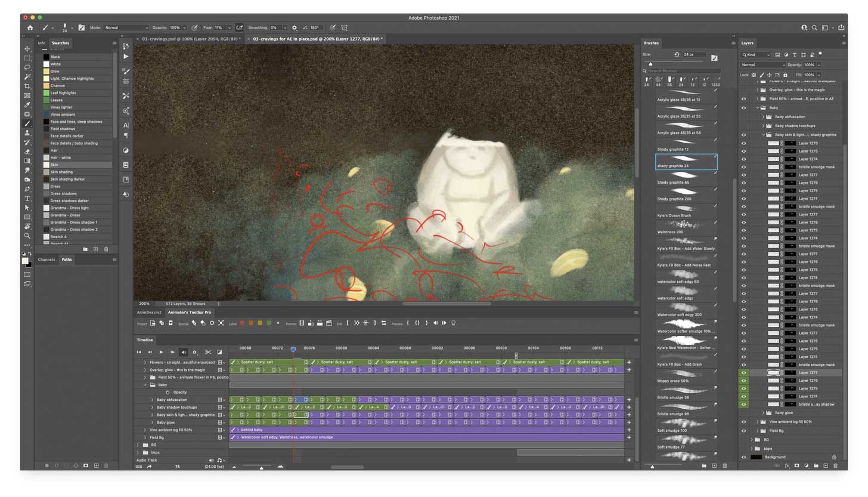Open the Layers Fill 100% dropdown arrow
868x497 pixels.
[x=820, y=75]
